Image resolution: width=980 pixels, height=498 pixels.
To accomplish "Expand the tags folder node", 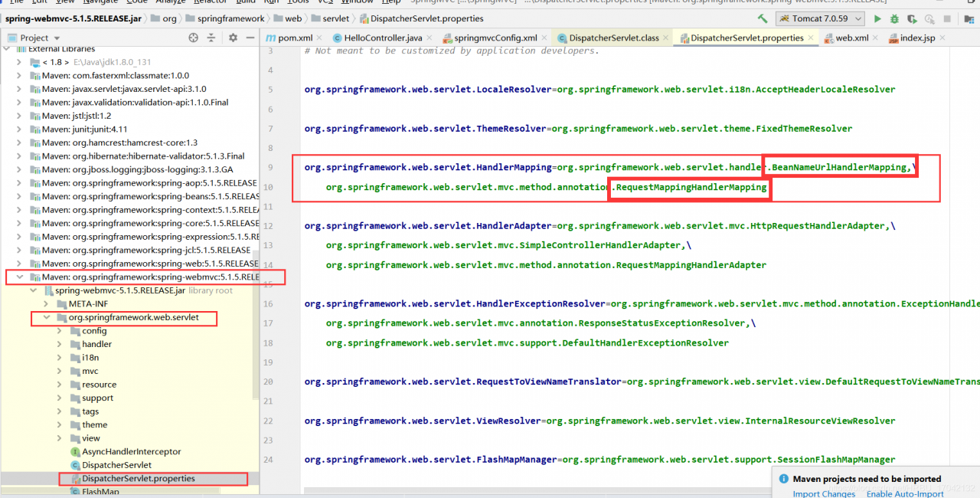I will (60, 411).
